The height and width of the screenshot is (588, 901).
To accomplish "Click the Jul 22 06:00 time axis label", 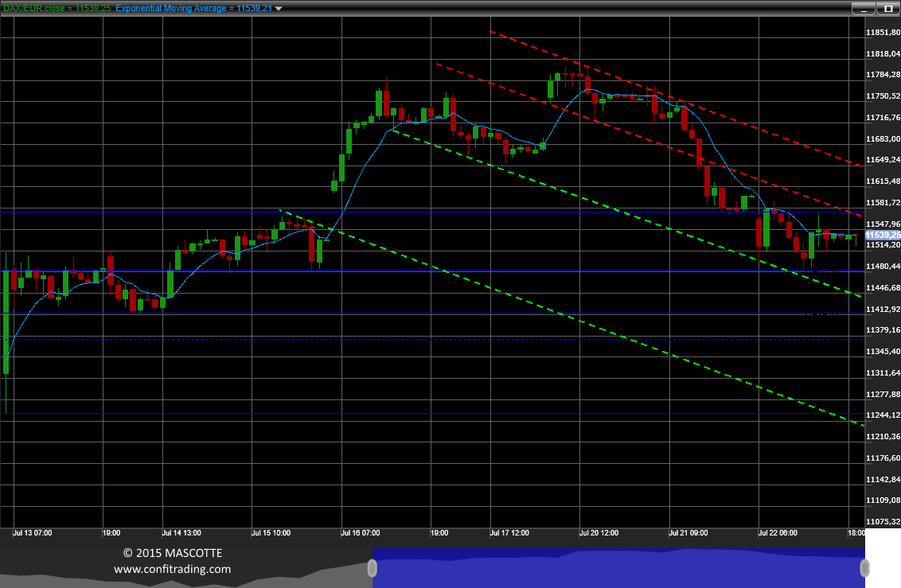I will click(x=778, y=533).
